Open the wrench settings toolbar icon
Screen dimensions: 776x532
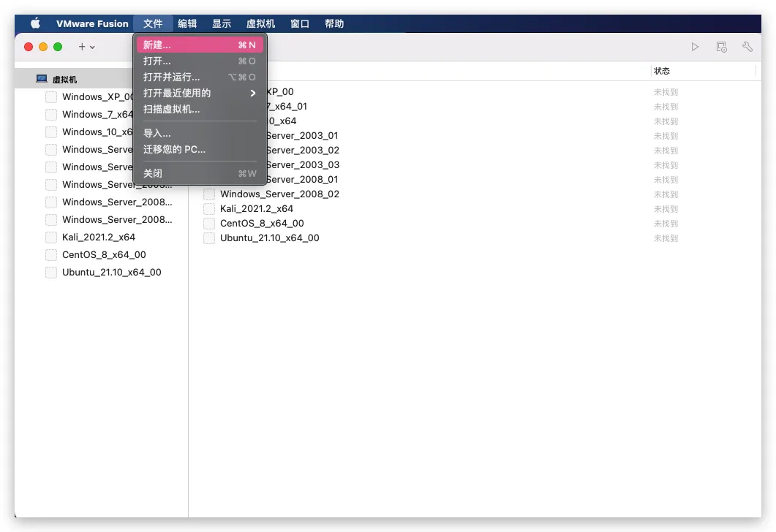(747, 47)
